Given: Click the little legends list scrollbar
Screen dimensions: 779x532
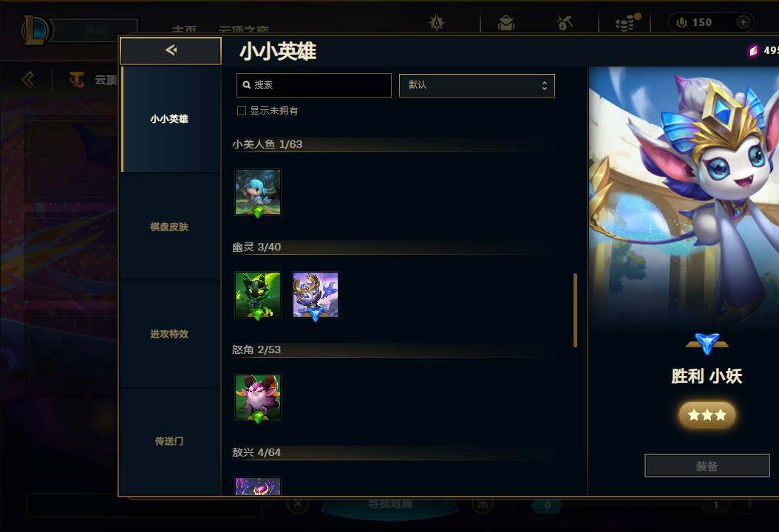Looking at the screenshot, I should click(575, 310).
